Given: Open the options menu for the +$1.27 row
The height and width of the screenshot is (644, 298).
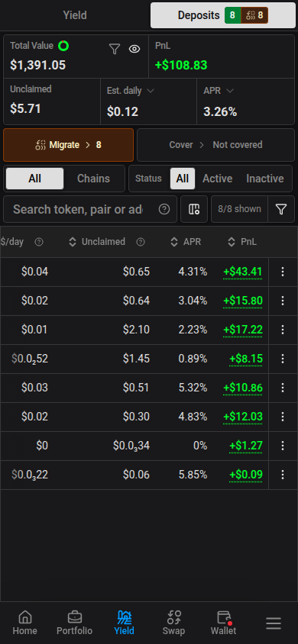Looking at the screenshot, I should (283, 446).
